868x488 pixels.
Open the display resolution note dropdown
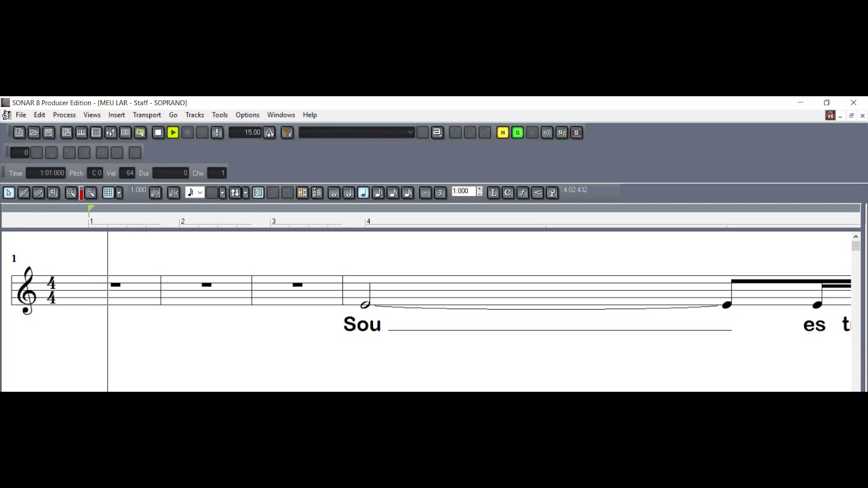(x=195, y=193)
